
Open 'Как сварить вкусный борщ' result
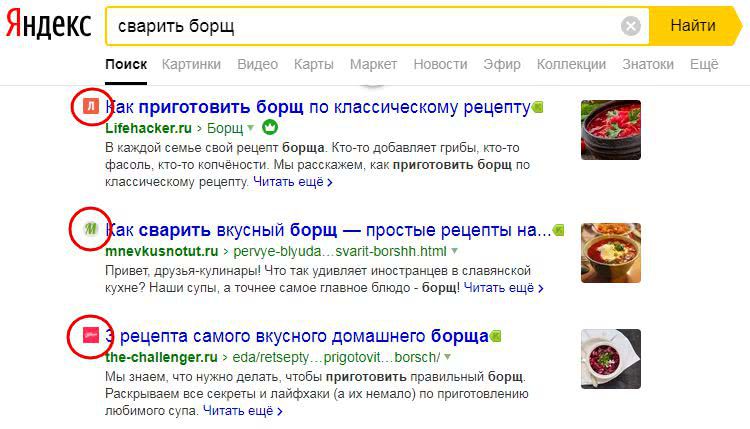(x=328, y=230)
